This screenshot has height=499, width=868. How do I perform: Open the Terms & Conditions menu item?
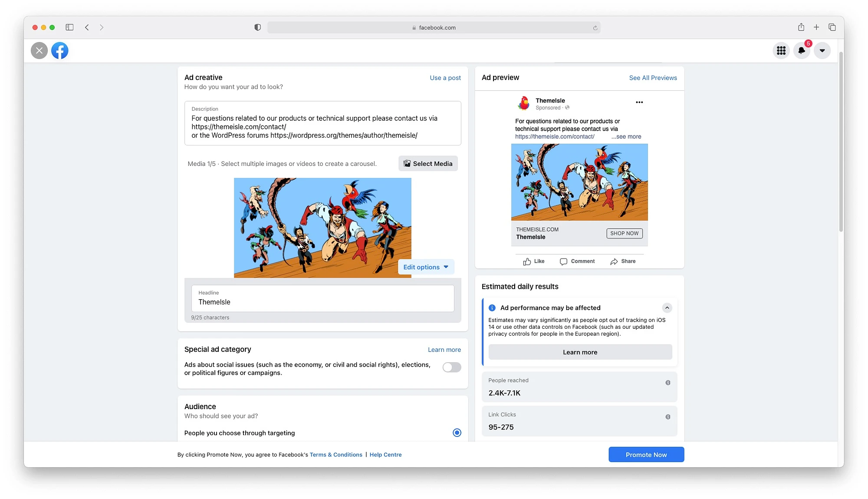(336, 454)
